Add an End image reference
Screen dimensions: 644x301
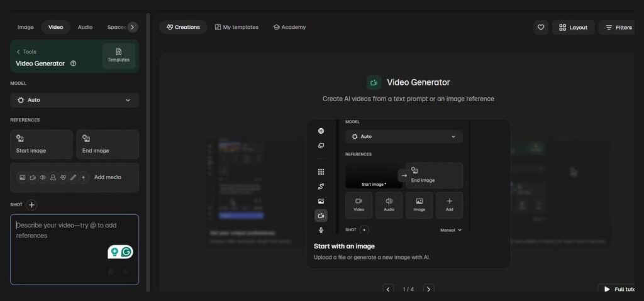pyautogui.click(x=108, y=144)
